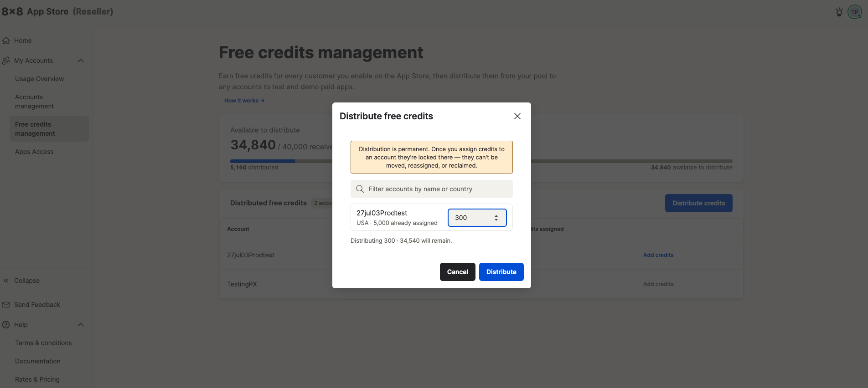Click Add credits for 27jul03Prodtest row

pyautogui.click(x=658, y=255)
